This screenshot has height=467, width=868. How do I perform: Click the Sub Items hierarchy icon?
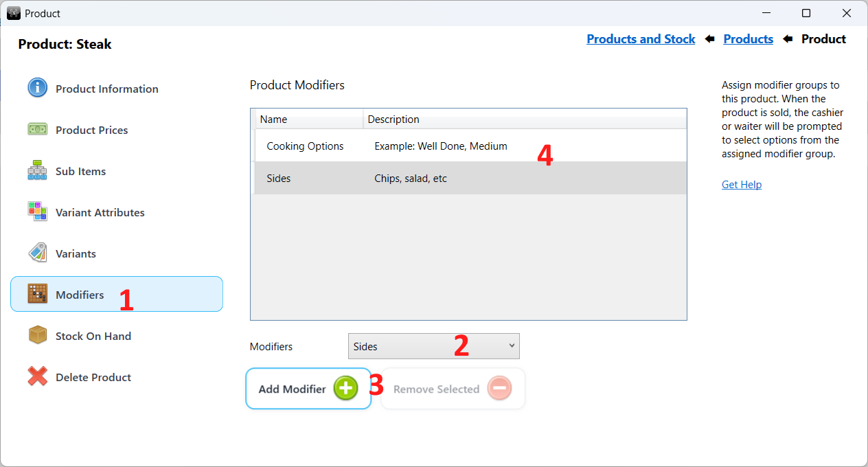pos(37,170)
